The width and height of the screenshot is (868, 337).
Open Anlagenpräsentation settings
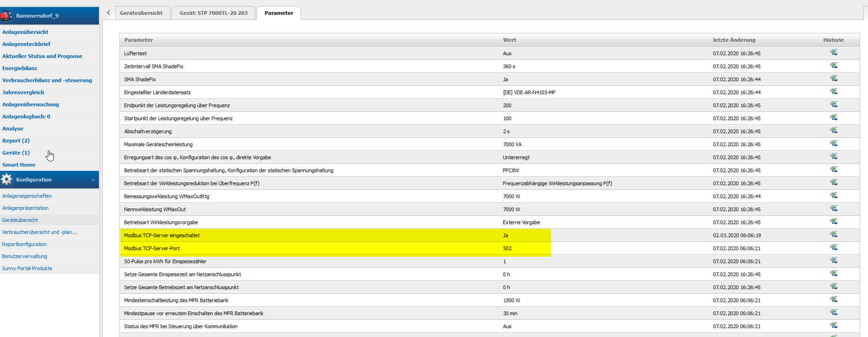[x=26, y=208]
